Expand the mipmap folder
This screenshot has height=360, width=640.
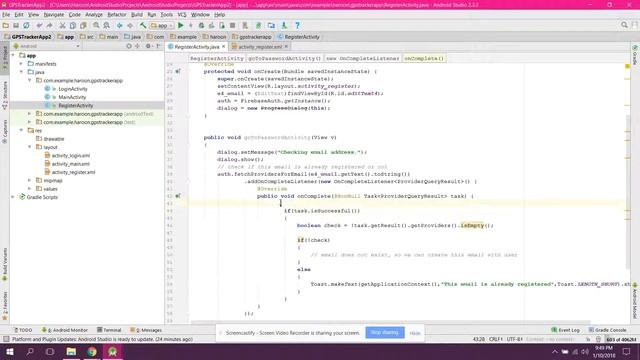pos(30,180)
